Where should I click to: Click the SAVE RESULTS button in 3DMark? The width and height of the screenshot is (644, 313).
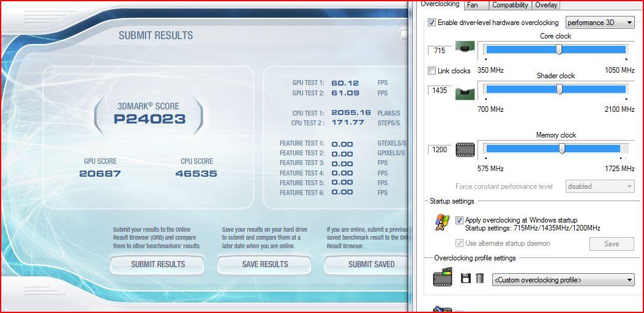point(264,264)
